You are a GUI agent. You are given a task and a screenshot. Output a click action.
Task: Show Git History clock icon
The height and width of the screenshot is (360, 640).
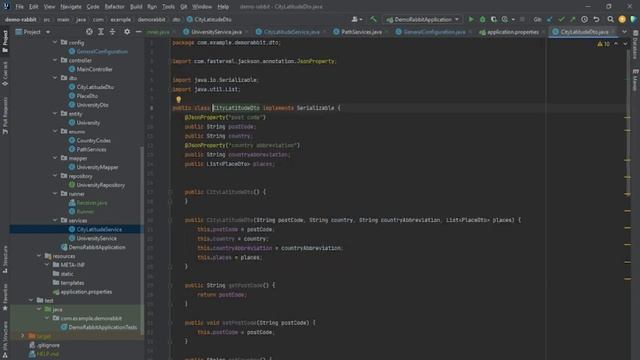click(584, 19)
